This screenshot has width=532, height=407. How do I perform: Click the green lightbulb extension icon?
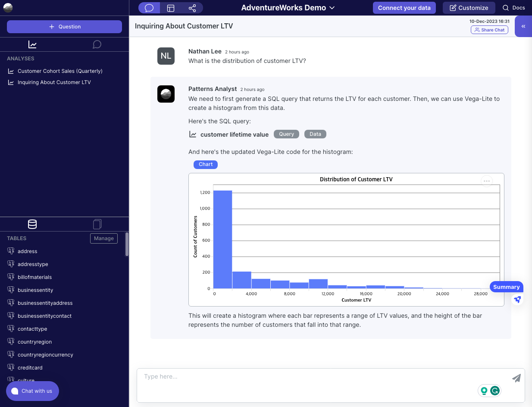tap(484, 391)
